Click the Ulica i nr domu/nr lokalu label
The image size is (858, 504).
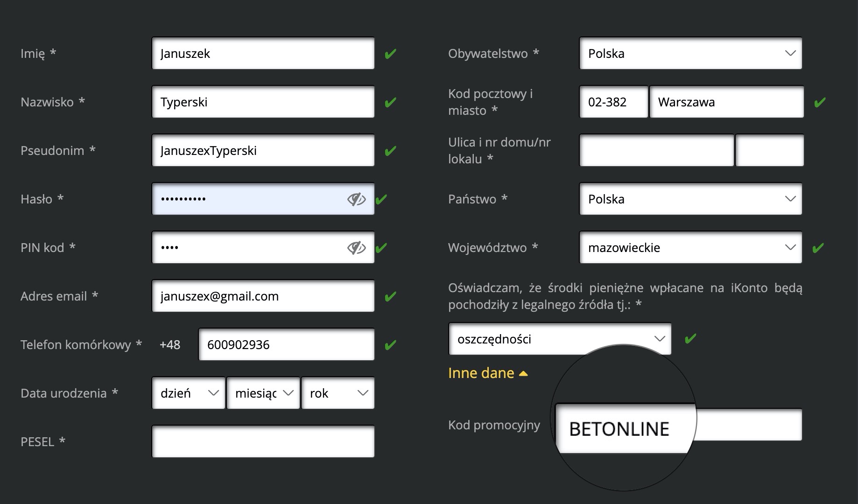point(499,151)
